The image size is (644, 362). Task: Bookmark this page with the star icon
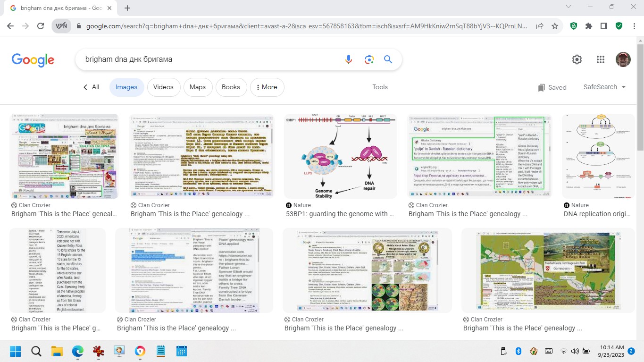pyautogui.click(x=555, y=26)
